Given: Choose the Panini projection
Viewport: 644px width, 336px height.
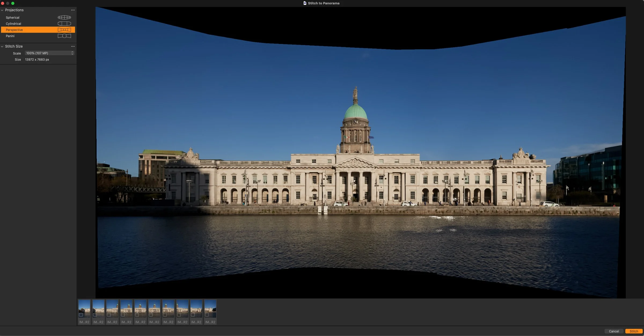Looking at the screenshot, I should coord(10,36).
